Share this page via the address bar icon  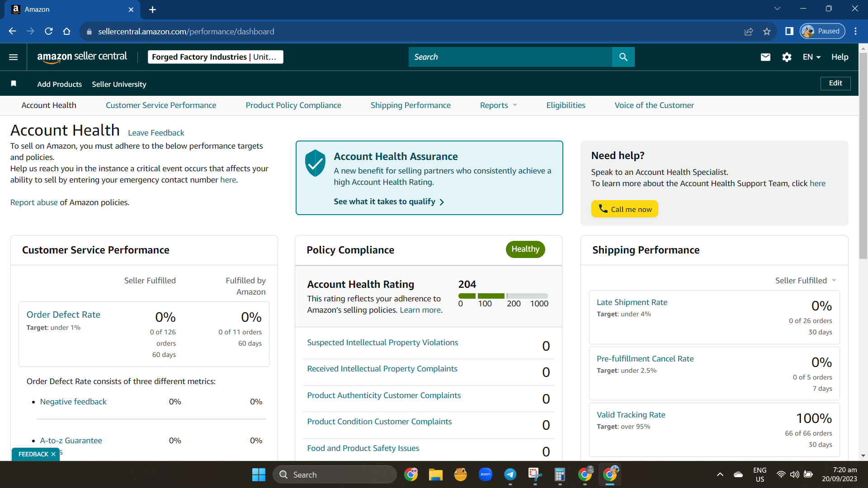749,31
